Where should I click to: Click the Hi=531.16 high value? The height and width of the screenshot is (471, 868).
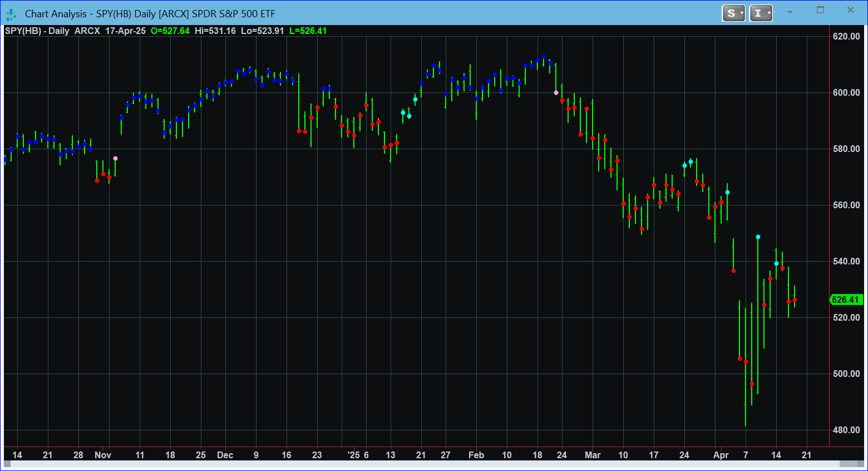pos(215,31)
